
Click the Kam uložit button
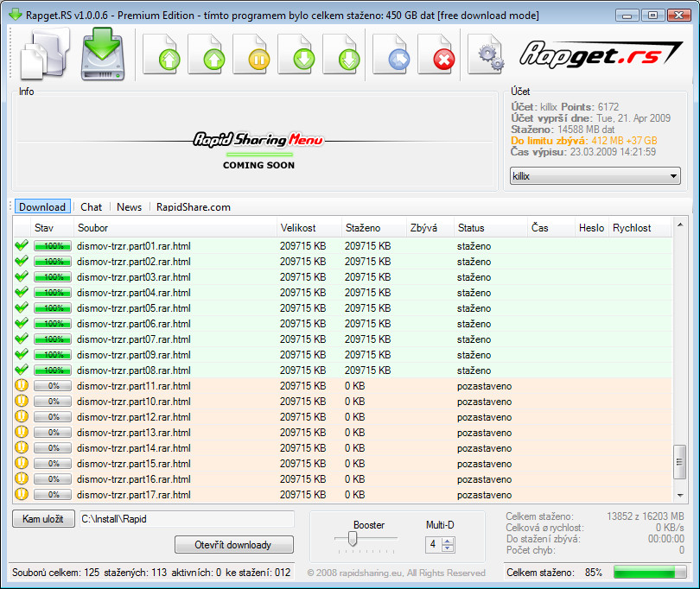click(43, 519)
